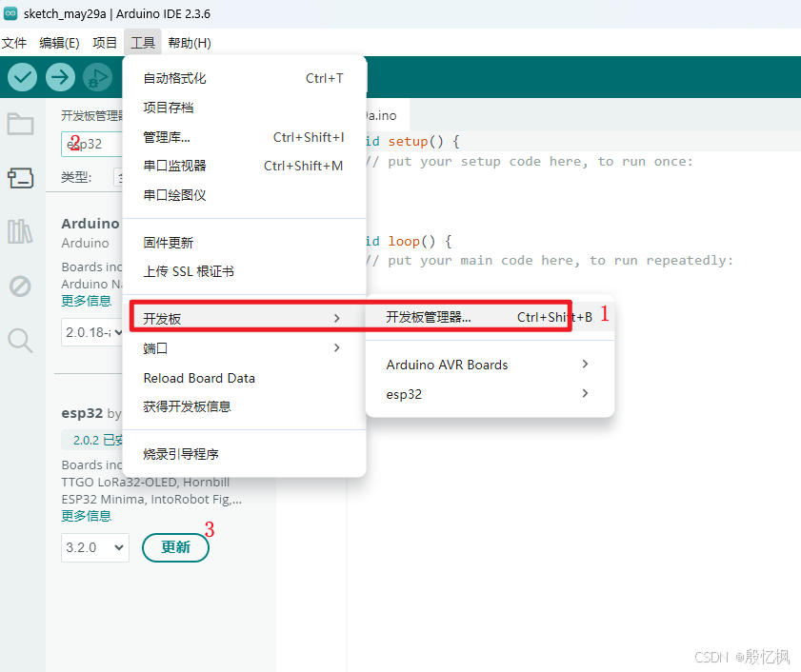
Task: Open the 文件 menu
Action: (15, 42)
